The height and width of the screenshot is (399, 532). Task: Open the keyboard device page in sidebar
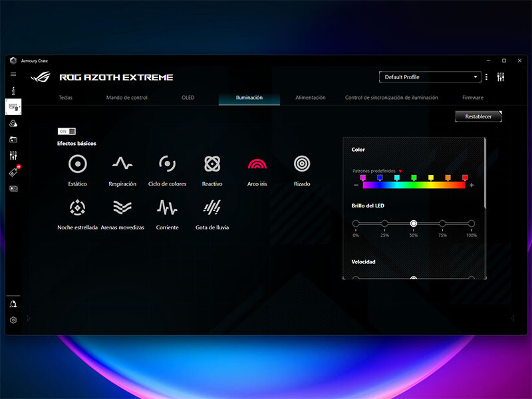coord(13,107)
